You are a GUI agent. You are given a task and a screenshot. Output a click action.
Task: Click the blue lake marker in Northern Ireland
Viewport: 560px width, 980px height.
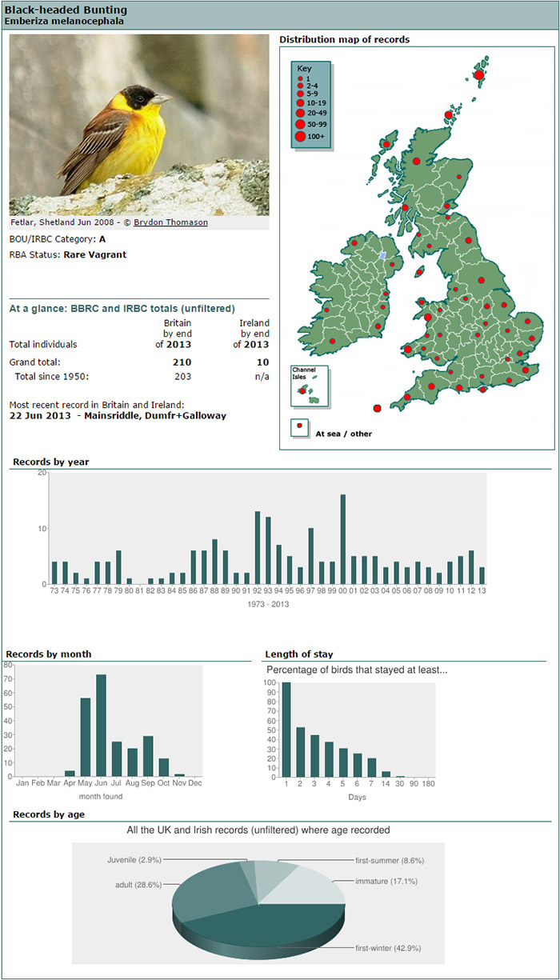(x=382, y=254)
